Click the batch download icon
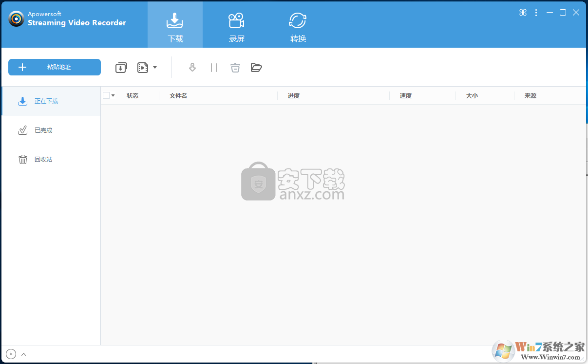 121,68
